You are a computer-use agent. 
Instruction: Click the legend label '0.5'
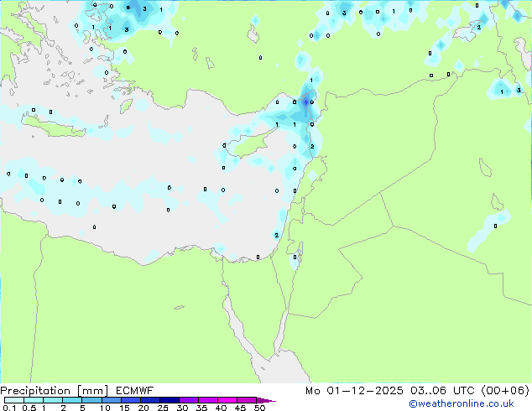click(29, 408)
